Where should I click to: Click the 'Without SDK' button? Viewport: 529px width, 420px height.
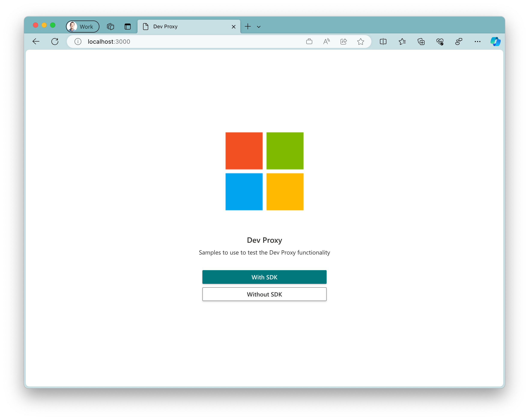pyautogui.click(x=264, y=294)
